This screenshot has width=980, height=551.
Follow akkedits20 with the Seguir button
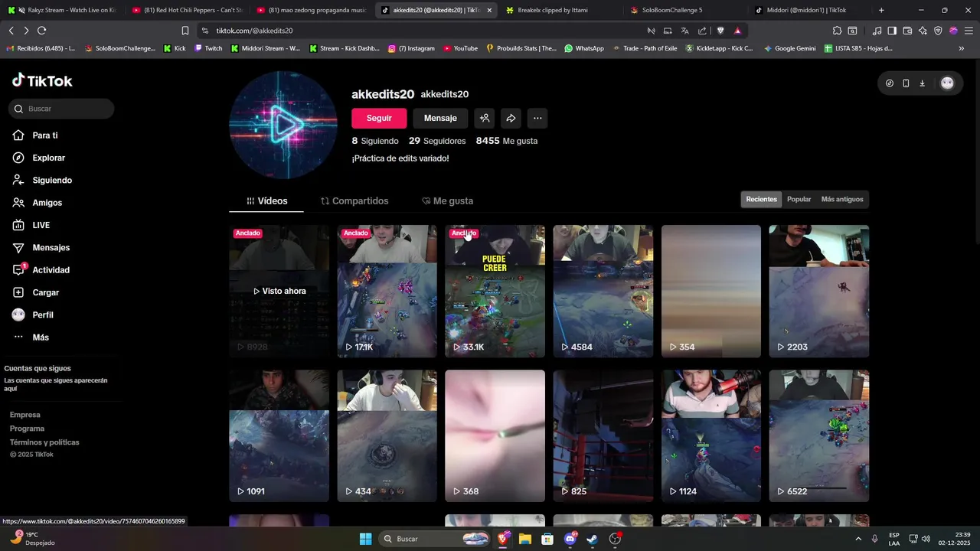pyautogui.click(x=379, y=118)
